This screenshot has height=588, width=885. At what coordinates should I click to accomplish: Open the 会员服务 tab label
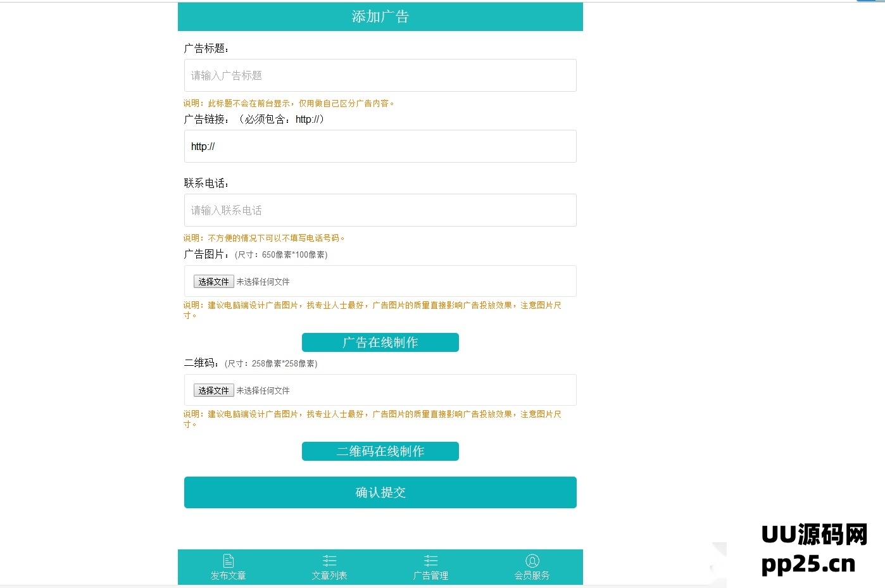click(532, 575)
